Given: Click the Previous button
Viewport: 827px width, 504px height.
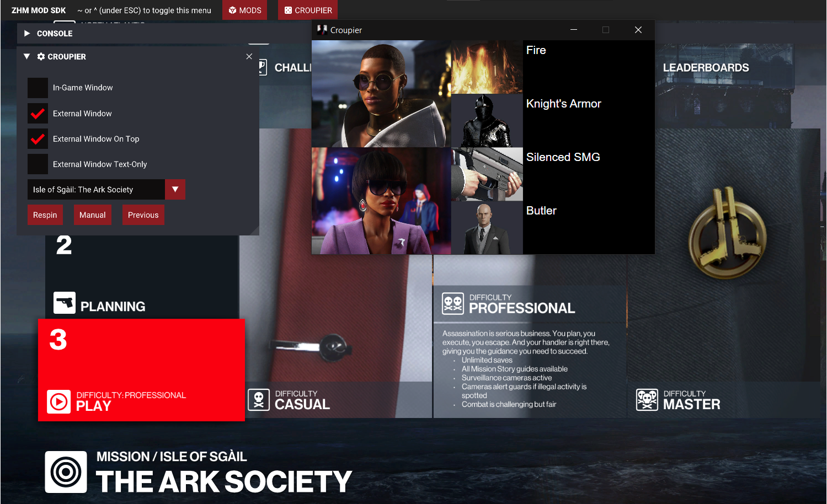Looking at the screenshot, I should coord(143,215).
